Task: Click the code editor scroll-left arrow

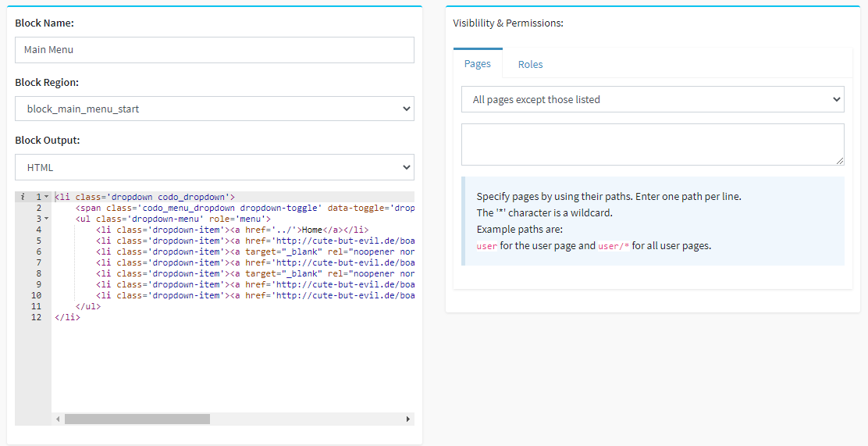Action: coord(58,419)
